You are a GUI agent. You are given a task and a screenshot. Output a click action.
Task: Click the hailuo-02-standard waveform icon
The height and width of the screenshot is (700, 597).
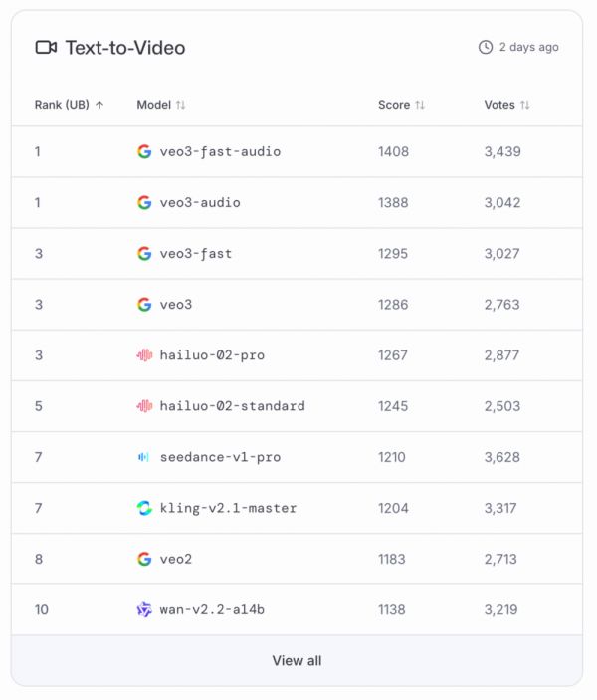tap(144, 406)
